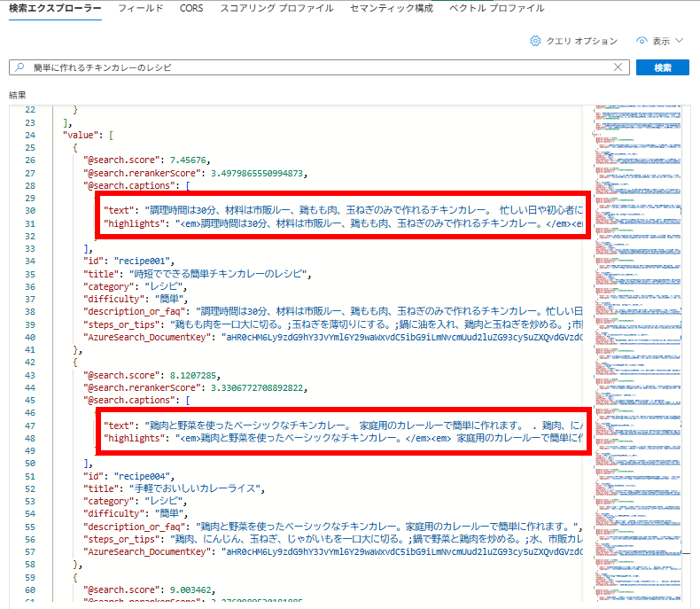Focus the search query input field

point(319,67)
